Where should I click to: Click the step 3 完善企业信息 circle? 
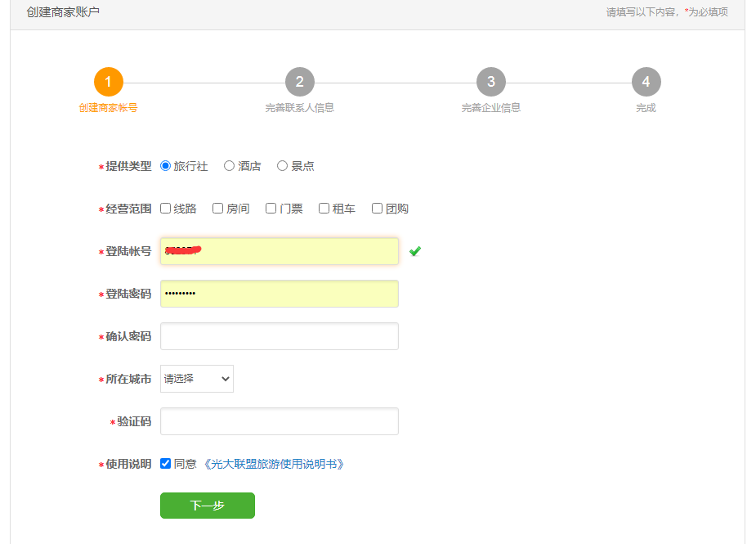pyautogui.click(x=490, y=82)
